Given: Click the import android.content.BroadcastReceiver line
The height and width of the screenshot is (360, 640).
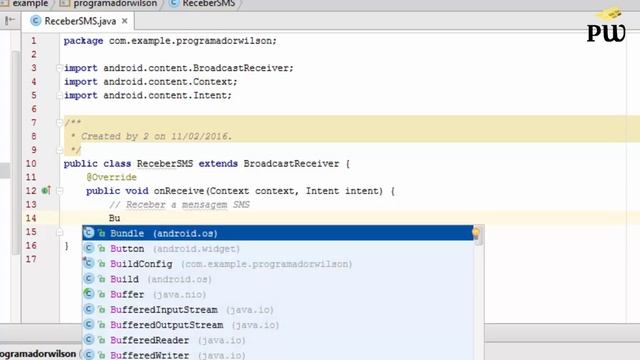Looking at the screenshot, I should point(178,68).
